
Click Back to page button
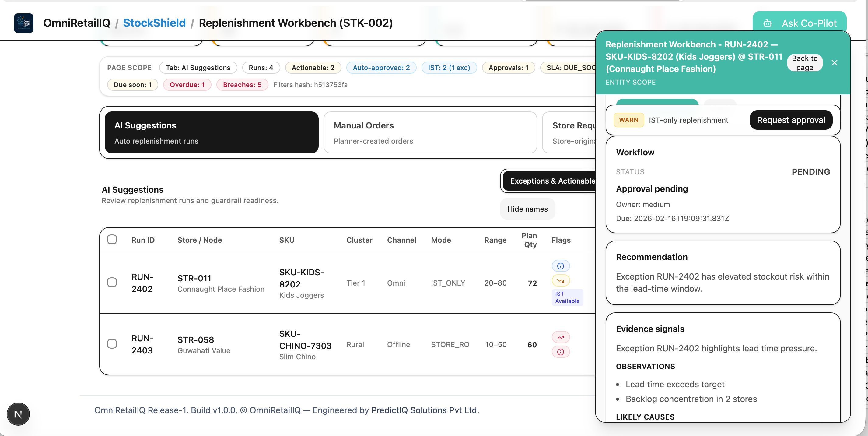point(805,63)
